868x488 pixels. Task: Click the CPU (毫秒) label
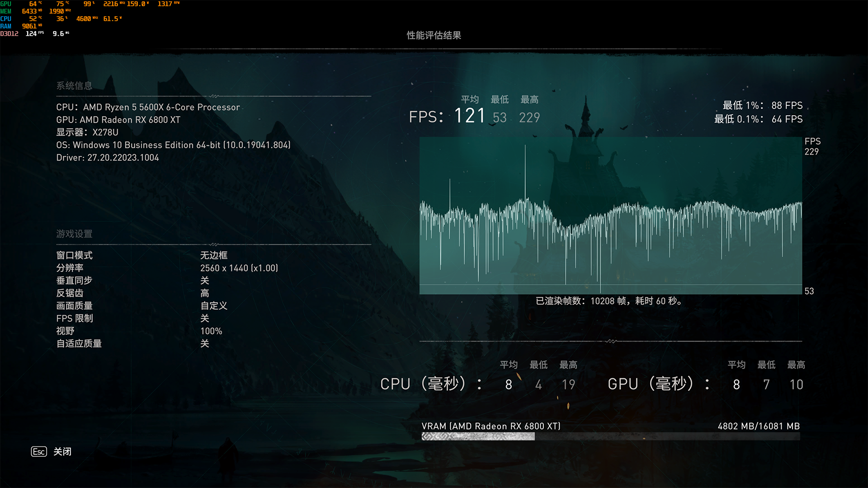tap(431, 384)
